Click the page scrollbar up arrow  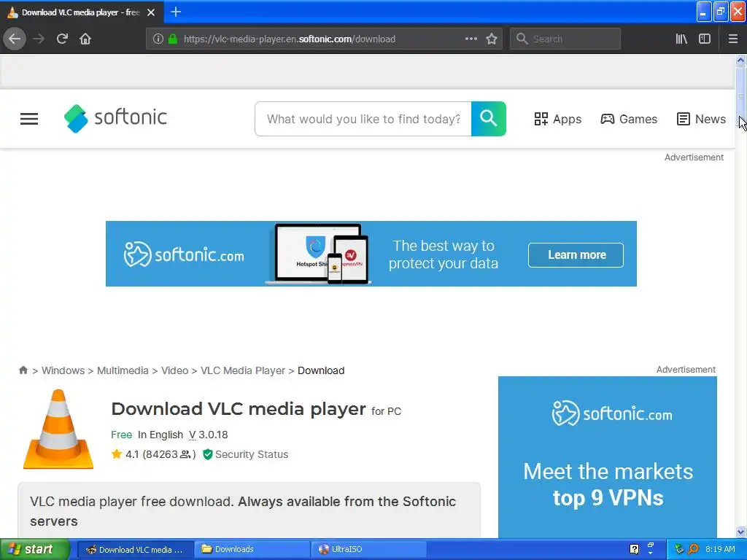coord(740,61)
